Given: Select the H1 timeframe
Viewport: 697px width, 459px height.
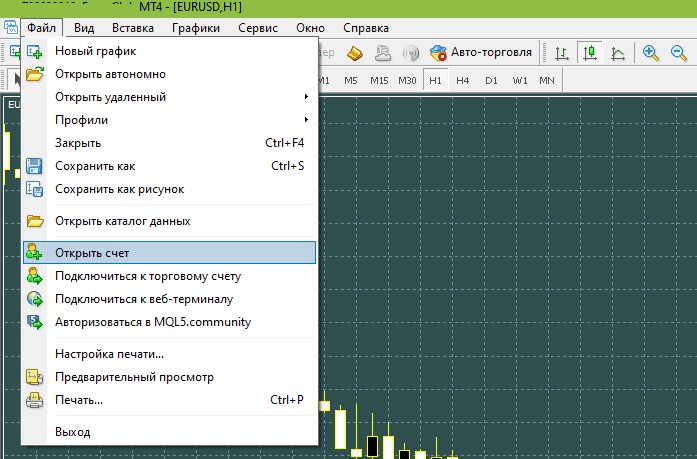Looking at the screenshot, I should click(436, 80).
